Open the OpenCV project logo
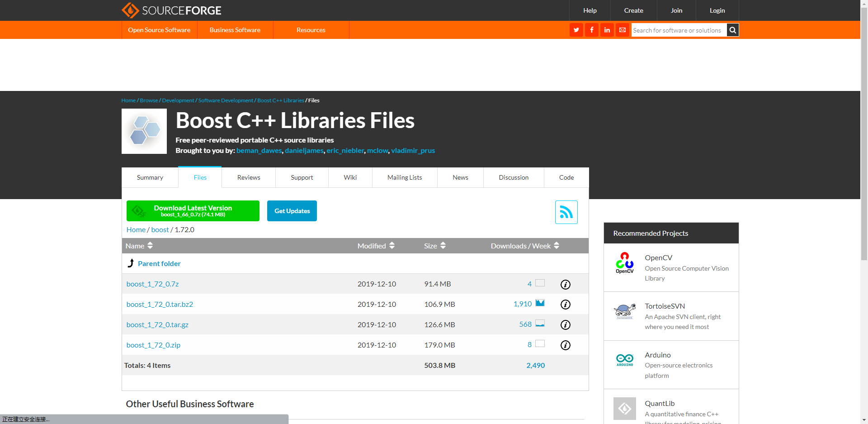 (x=625, y=262)
